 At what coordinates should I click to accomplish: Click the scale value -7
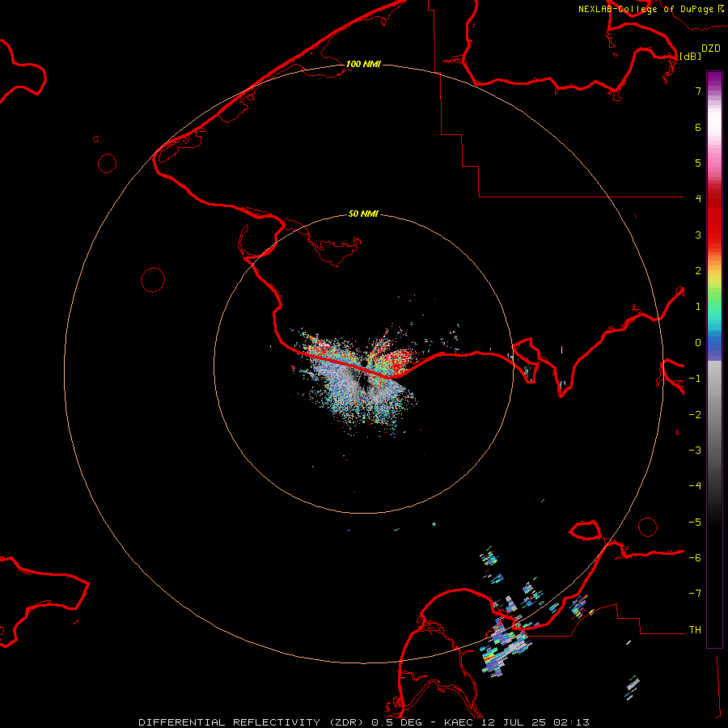tap(695, 594)
